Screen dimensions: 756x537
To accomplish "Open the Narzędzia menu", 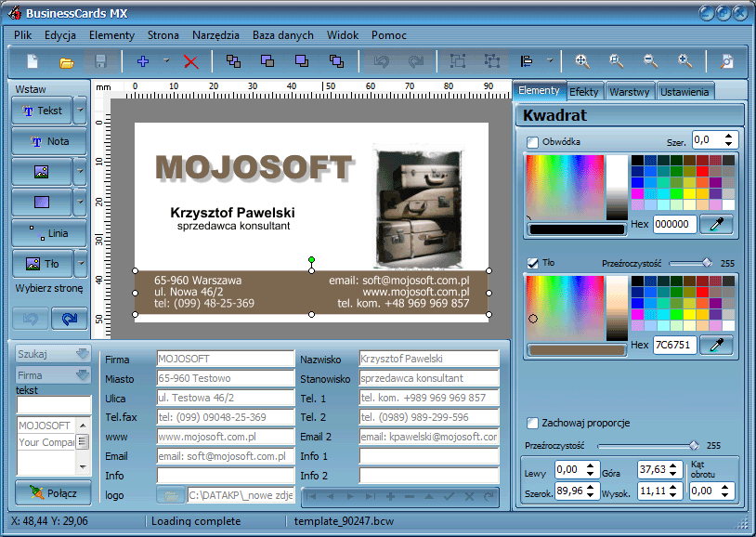I will [x=215, y=35].
